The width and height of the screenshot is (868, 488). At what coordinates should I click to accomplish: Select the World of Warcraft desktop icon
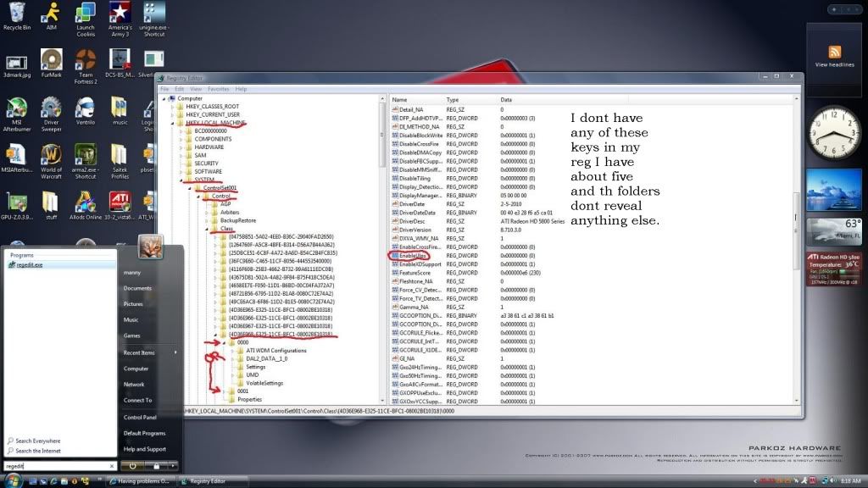pyautogui.click(x=51, y=162)
